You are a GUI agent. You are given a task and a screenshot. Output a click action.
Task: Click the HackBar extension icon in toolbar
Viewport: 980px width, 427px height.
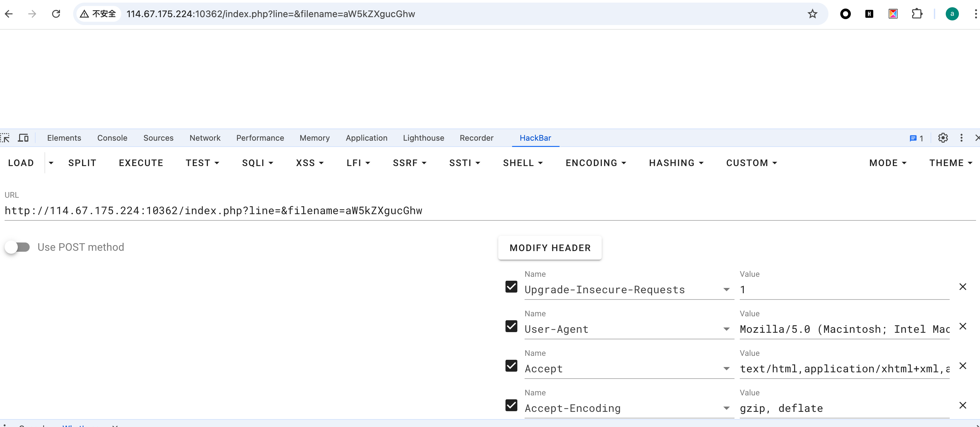coord(869,14)
